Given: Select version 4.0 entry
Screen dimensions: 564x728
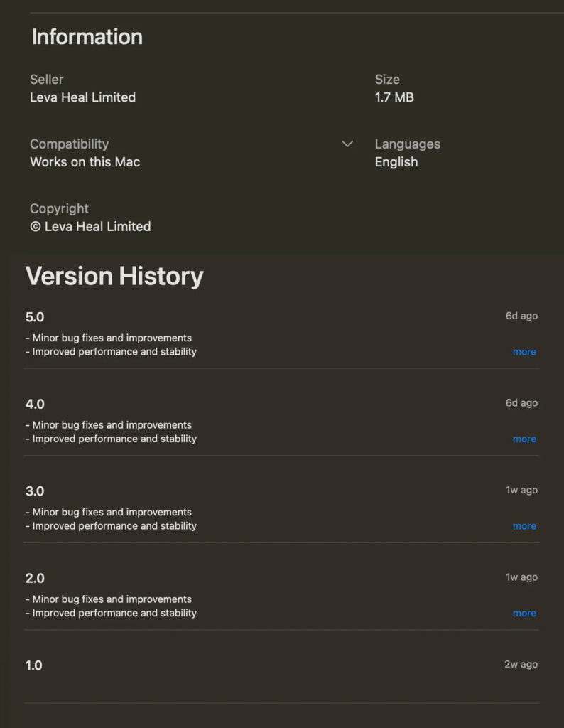Looking at the screenshot, I should point(35,403).
